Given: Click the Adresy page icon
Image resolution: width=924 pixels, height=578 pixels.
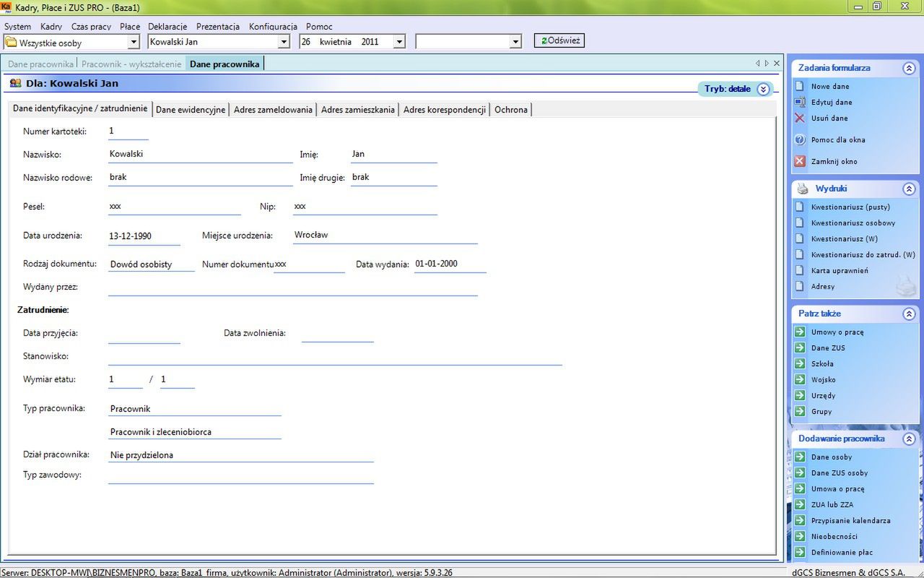Looking at the screenshot, I should pos(800,286).
